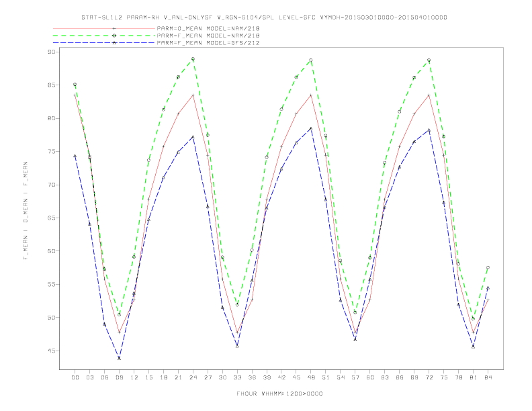Click x-axis forecast hour label 66
The width and height of the screenshot is (532, 411).
click(400, 377)
